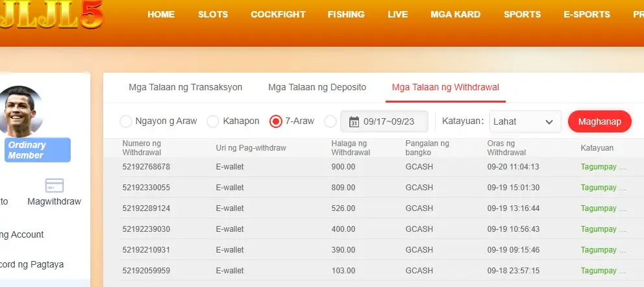
Task: Switch to Mga Talaan ng Transaksyon tab
Action: pyautogui.click(x=186, y=88)
